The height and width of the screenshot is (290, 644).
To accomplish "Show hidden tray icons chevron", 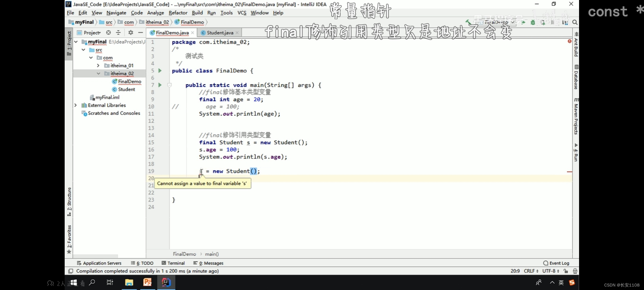I will [x=552, y=282].
